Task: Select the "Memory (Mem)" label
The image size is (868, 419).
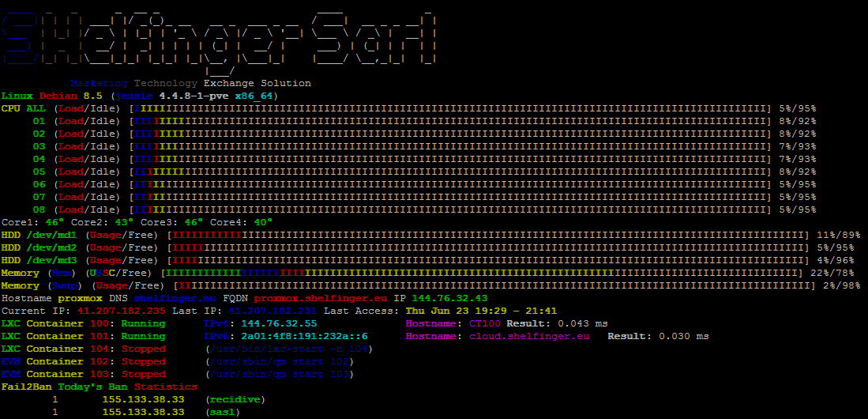Action: pos(39,274)
